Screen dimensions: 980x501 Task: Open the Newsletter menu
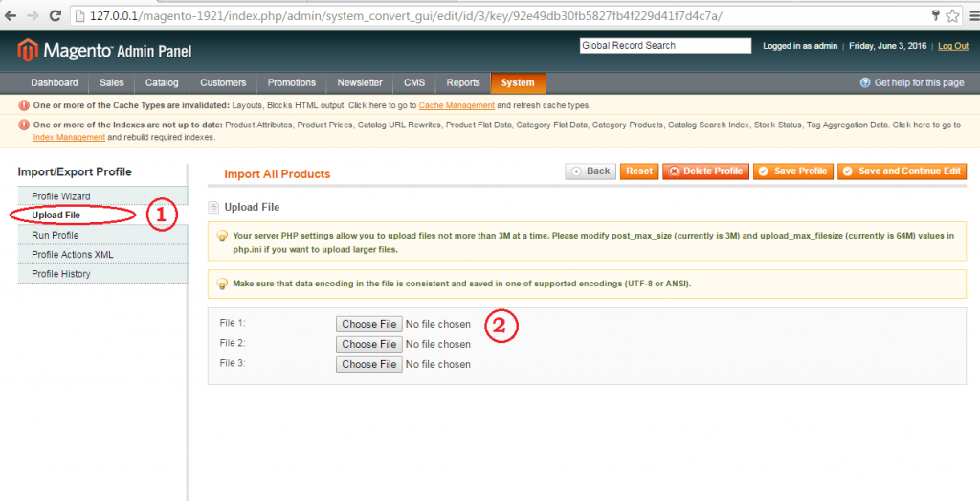[360, 82]
